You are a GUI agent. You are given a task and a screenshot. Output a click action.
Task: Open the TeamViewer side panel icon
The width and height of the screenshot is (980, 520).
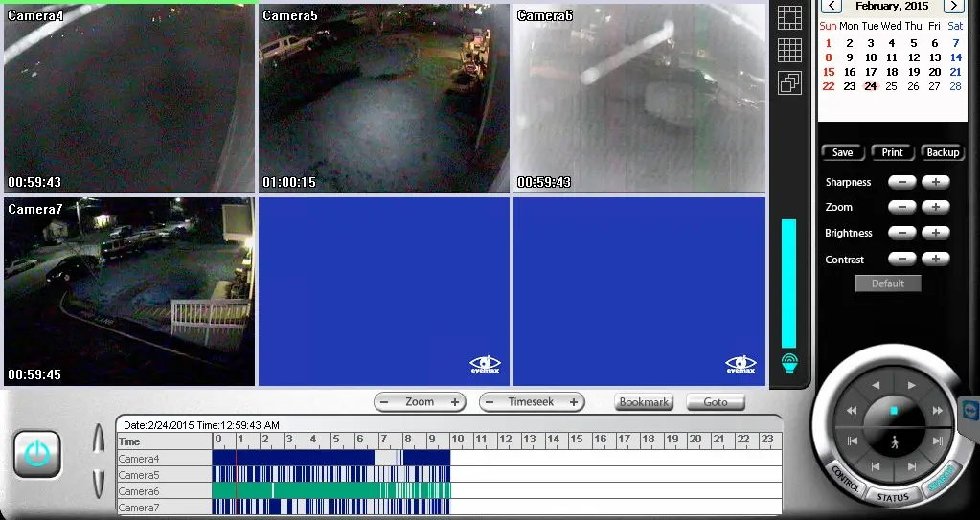click(x=970, y=411)
